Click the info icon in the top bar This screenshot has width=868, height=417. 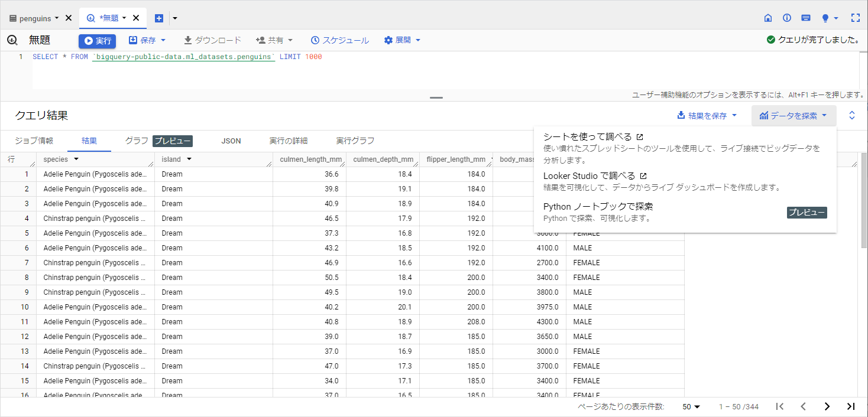pos(786,18)
